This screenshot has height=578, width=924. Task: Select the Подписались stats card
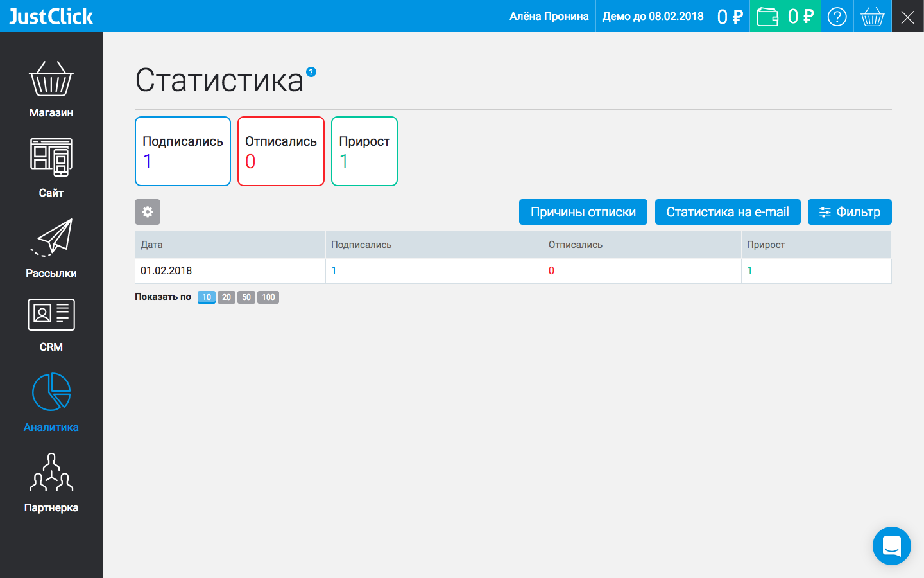click(x=182, y=151)
